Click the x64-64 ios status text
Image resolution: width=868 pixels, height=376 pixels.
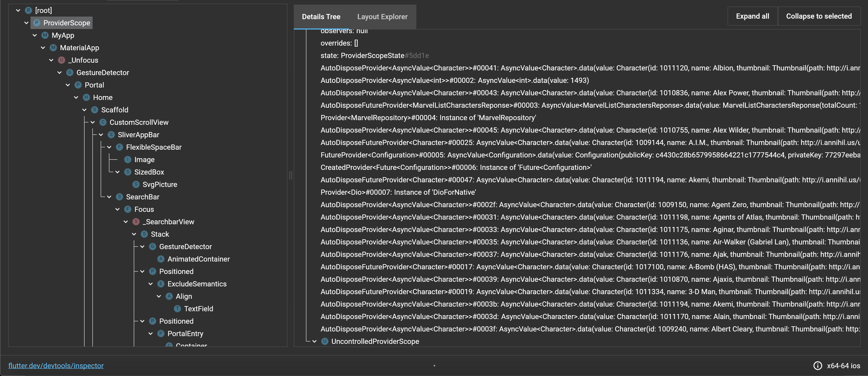[843, 366]
